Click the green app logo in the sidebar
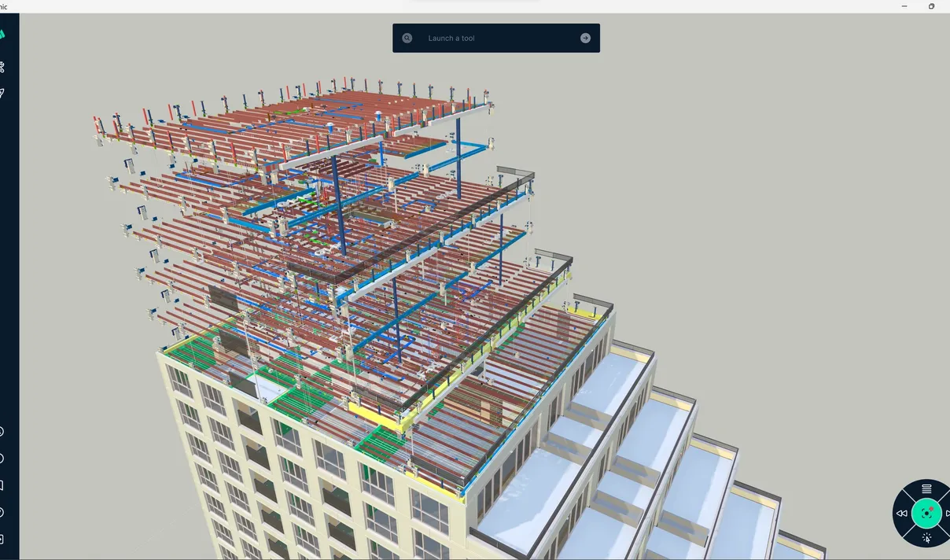 click(x=2, y=35)
